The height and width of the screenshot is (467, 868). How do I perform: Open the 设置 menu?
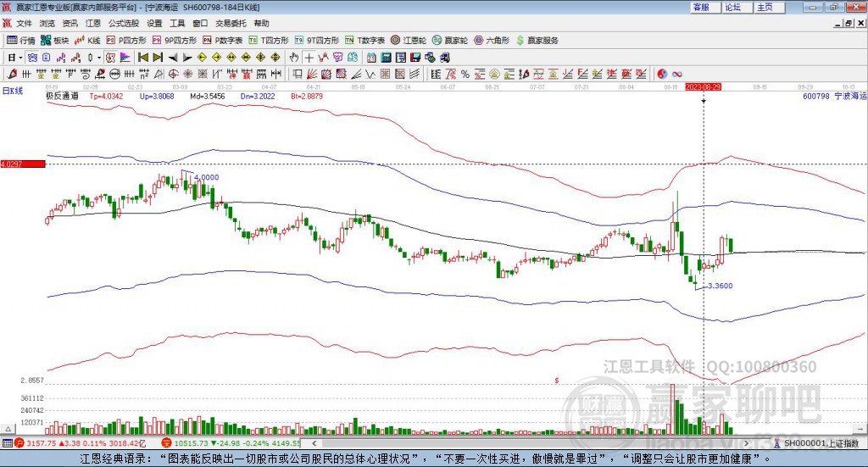tap(154, 23)
